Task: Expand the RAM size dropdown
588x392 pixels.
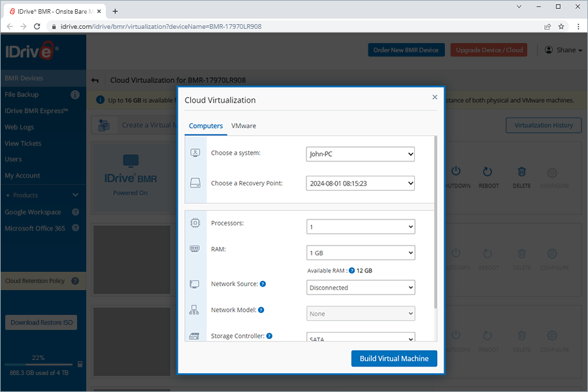Action: [360, 253]
